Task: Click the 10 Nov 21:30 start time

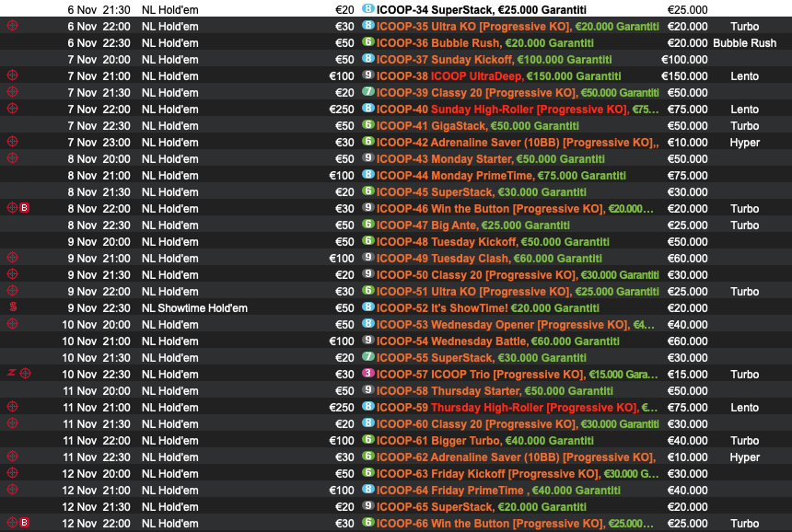Action: click(x=96, y=358)
